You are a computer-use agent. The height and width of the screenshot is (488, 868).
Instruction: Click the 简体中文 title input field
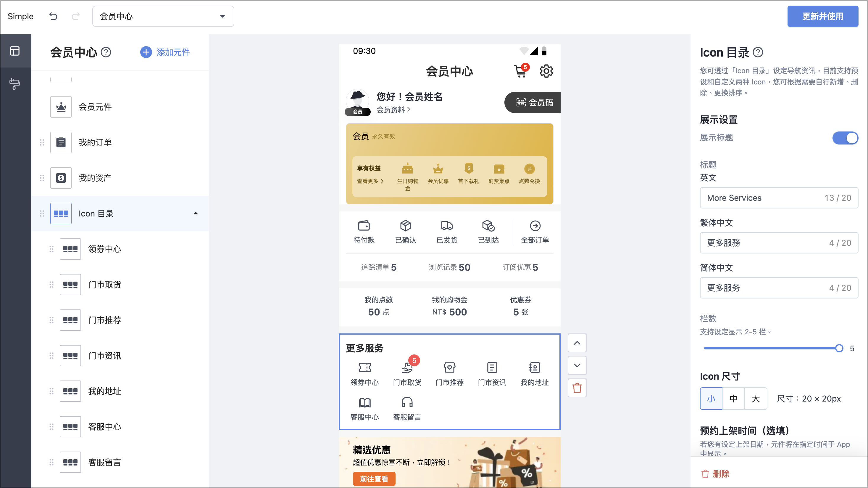click(x=779, y=288)
